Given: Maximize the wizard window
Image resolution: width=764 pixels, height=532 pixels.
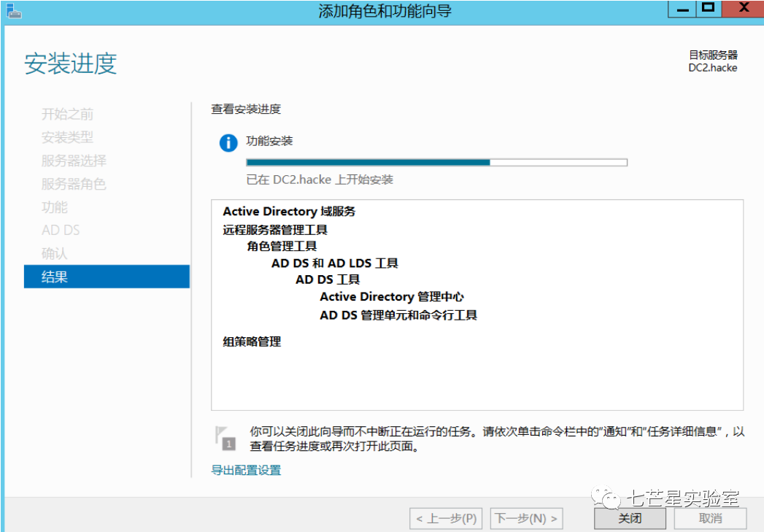Looking at the screenshot, I should [709, 9].
